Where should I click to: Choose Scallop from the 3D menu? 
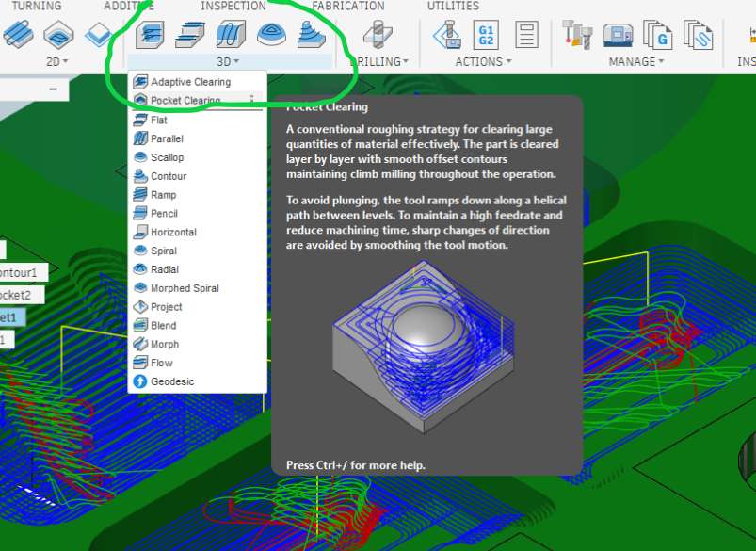tap(197, 157)
